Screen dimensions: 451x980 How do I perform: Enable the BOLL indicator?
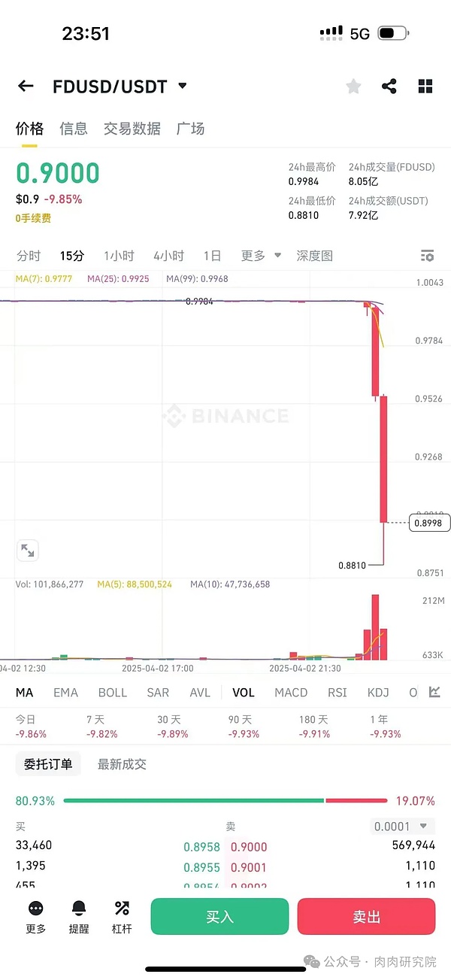point(113,693)
